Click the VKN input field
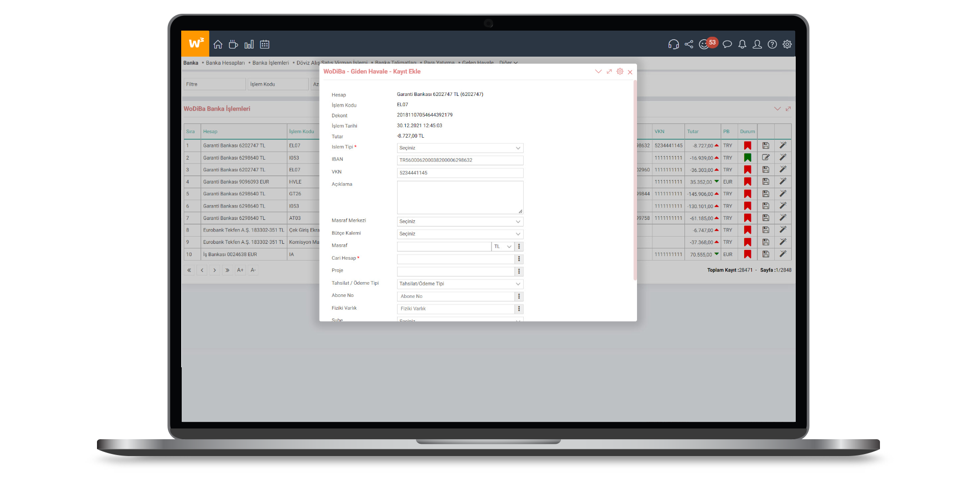Image resolution: width=980 pixels, height=479 pixels. (460, 173)
